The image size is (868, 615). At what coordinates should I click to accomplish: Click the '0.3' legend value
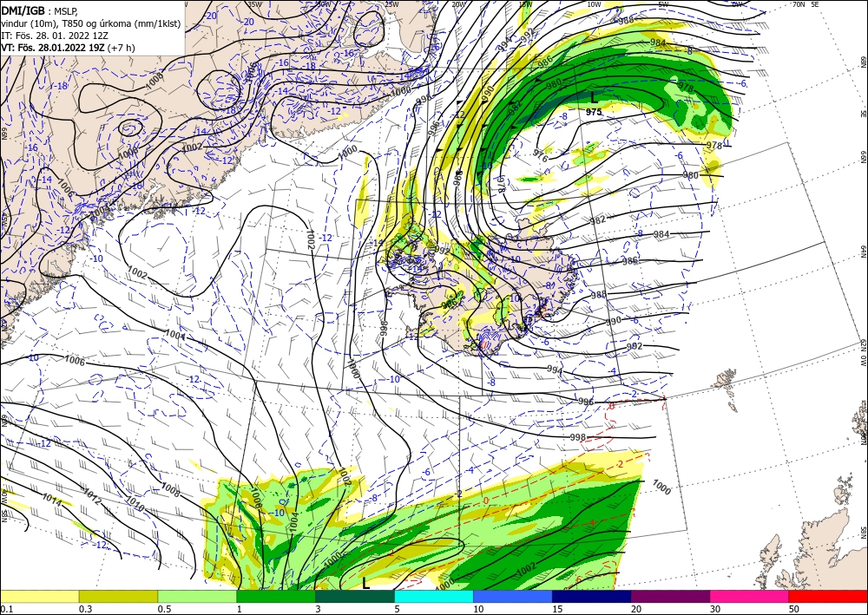tap(85, 609)
